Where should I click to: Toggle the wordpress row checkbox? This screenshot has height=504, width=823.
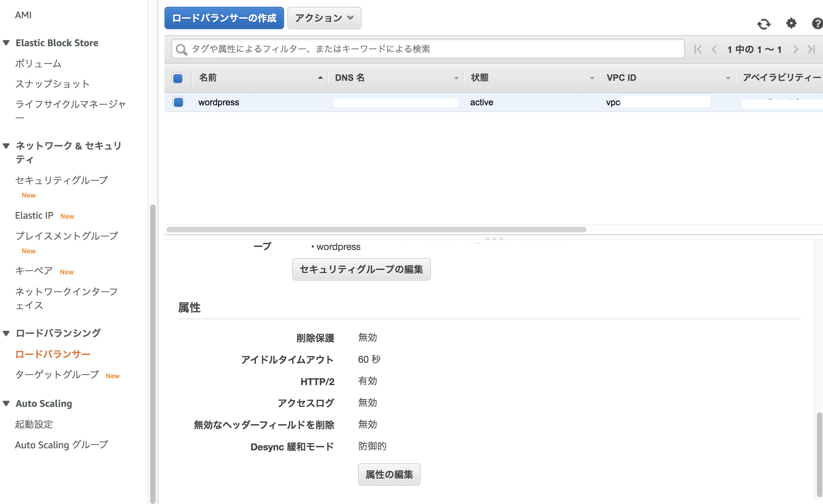178,102
